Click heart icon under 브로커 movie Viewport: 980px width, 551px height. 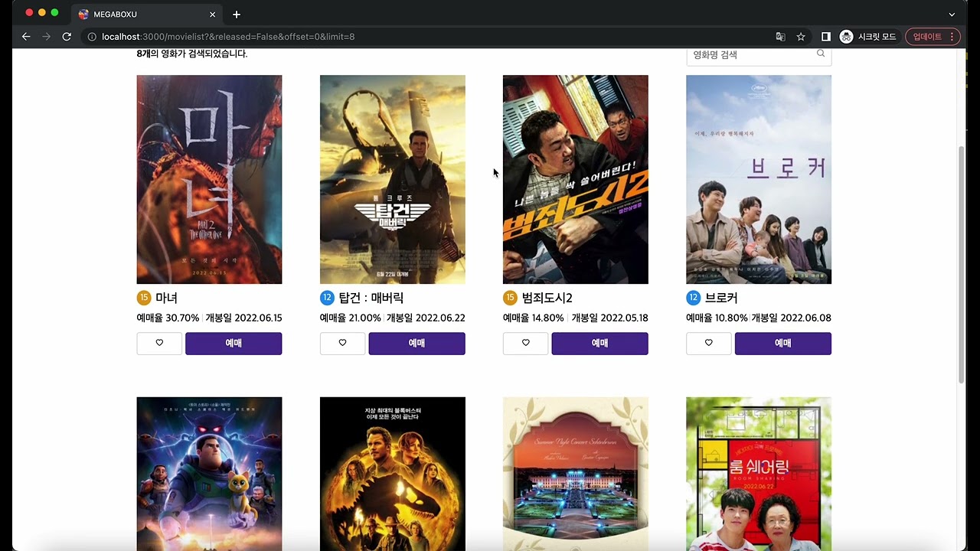[x=708, y=344]
